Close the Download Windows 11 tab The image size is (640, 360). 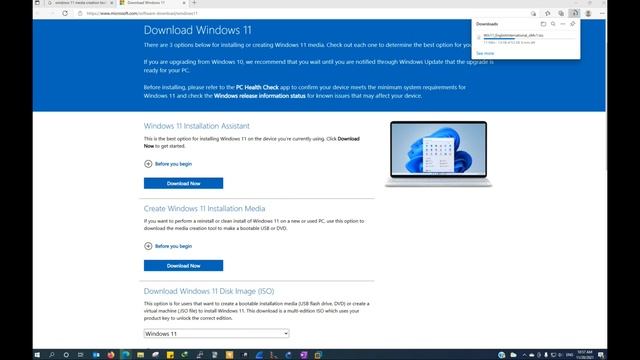pos(184,3)
